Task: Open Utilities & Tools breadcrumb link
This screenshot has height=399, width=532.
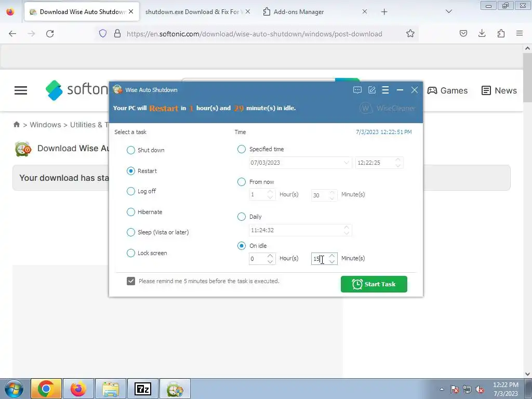Action: 89,125
